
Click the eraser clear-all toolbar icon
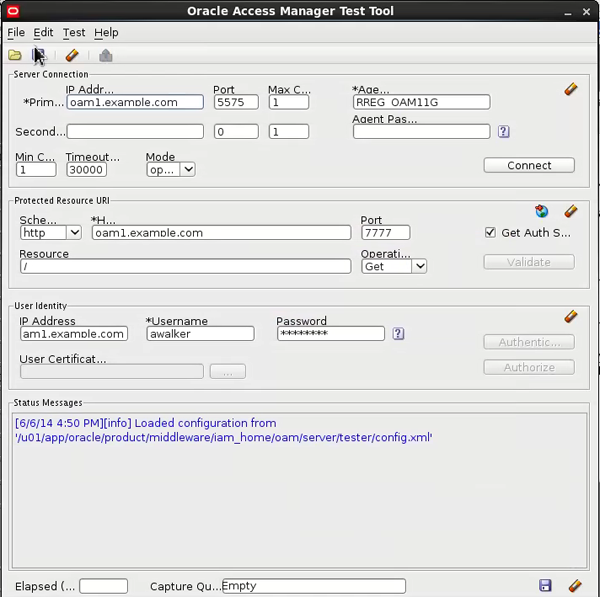[72, 55]
